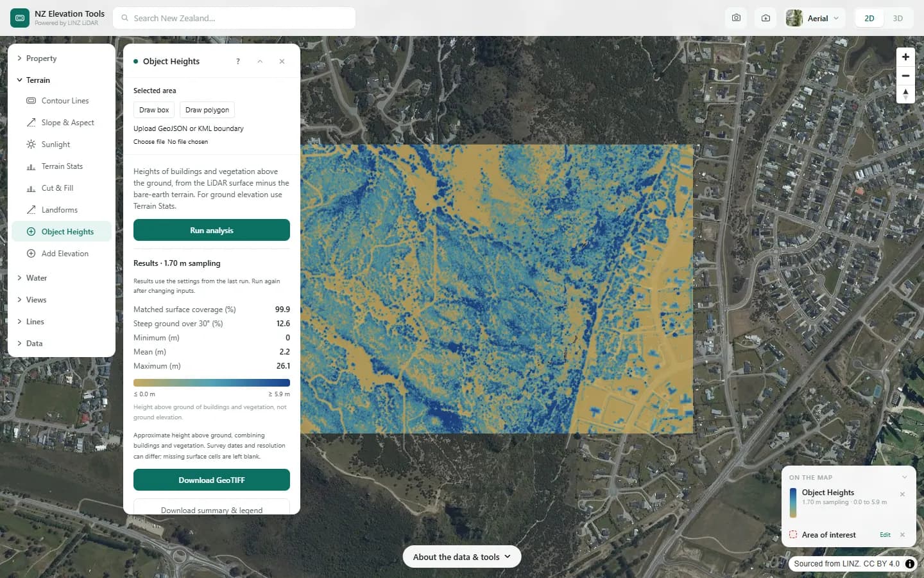The height and width of the screenshot is (578, 924).
Task: Expand the Lines section
Action: 62,322
